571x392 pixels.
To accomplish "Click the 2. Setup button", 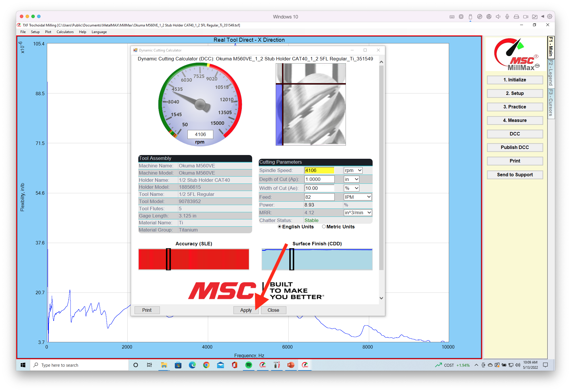I will click(515, 93).
